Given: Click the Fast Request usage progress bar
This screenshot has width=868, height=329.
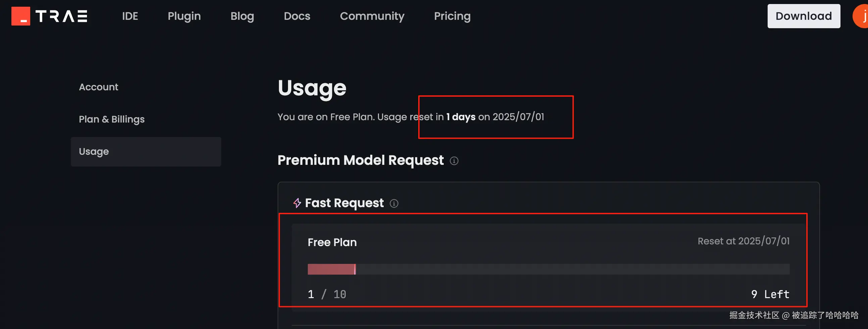Looking at the screenshot, I should point(548,269).
